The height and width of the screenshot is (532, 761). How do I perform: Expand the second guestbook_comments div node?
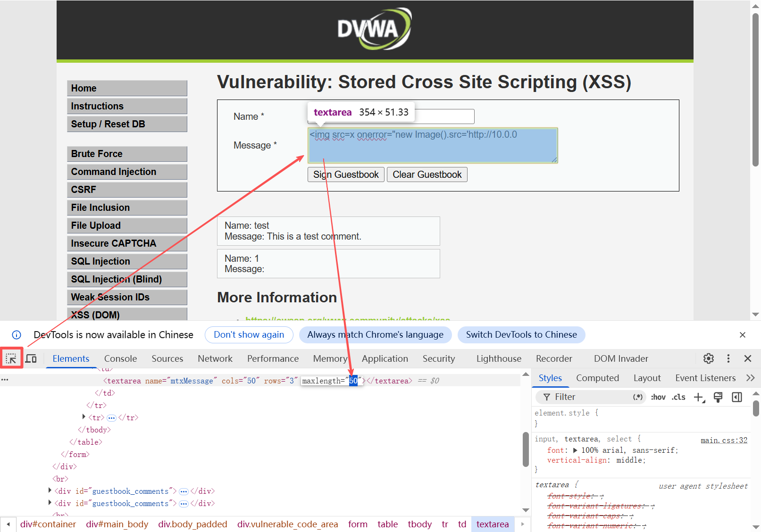[50, 503]
